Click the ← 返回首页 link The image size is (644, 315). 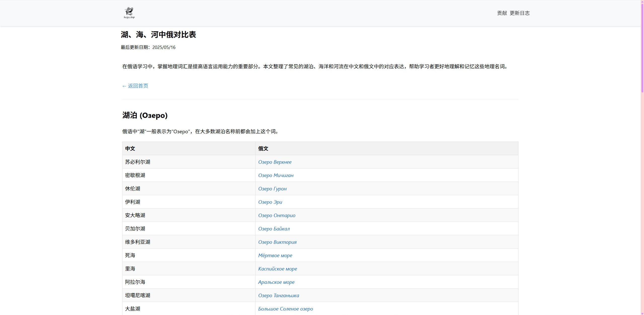pyautogui.click(x=135, y=86)
